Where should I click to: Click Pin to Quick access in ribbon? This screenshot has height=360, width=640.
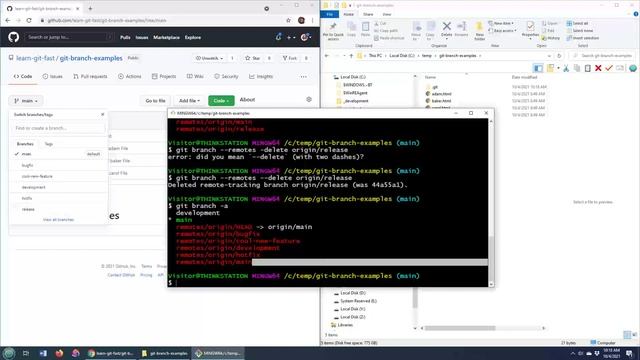tap(333, 31)
